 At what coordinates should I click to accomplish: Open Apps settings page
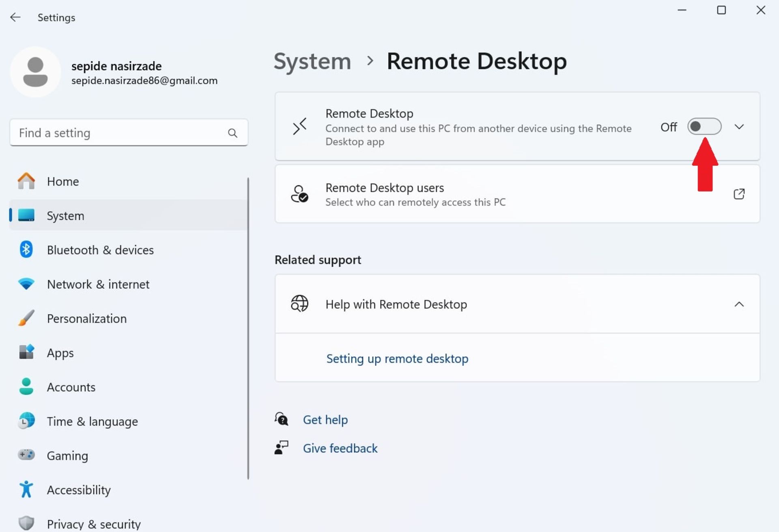point(128,352)
